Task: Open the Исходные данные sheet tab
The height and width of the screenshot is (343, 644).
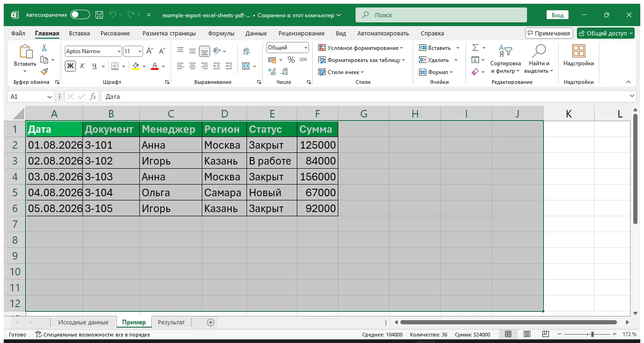Action: 83,322
